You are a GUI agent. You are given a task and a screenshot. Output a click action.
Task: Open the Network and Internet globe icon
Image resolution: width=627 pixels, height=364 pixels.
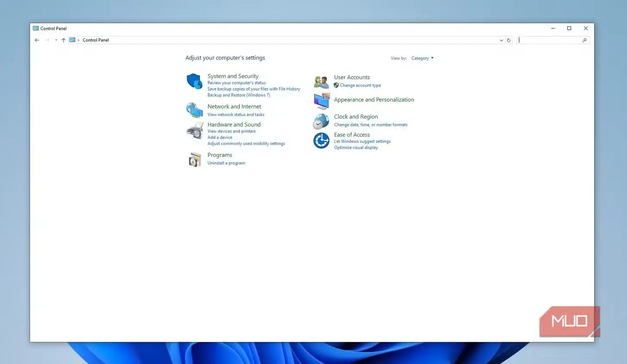(194, 110)
